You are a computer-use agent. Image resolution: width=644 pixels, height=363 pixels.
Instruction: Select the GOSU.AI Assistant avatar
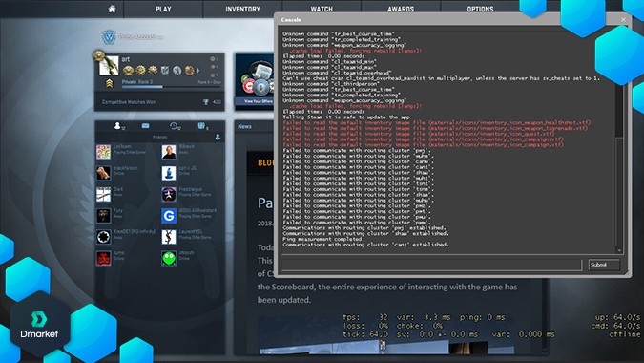169,216
